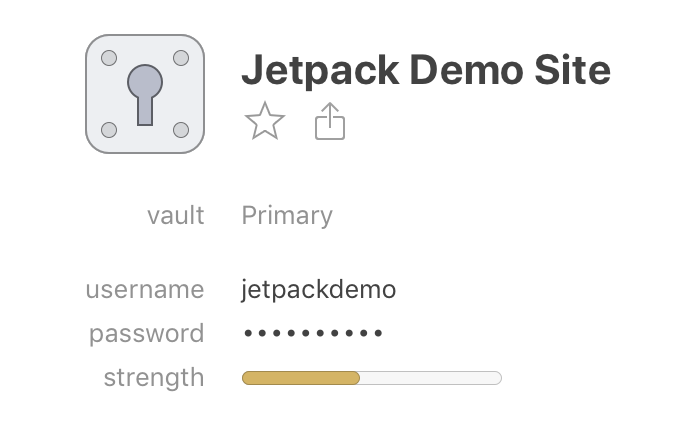Click the top-left screw on login icon

pyautogui.click(x=109, y=57)
